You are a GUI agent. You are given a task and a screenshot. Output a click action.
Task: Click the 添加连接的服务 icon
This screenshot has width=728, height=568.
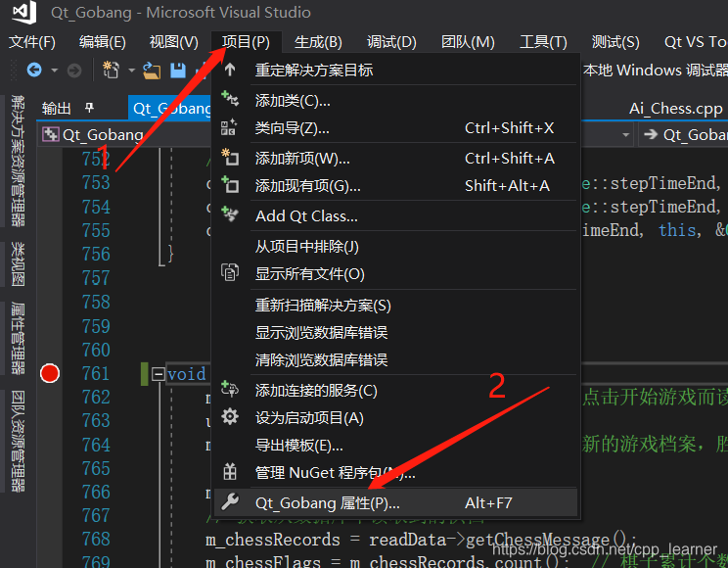[x=230, y=389]
